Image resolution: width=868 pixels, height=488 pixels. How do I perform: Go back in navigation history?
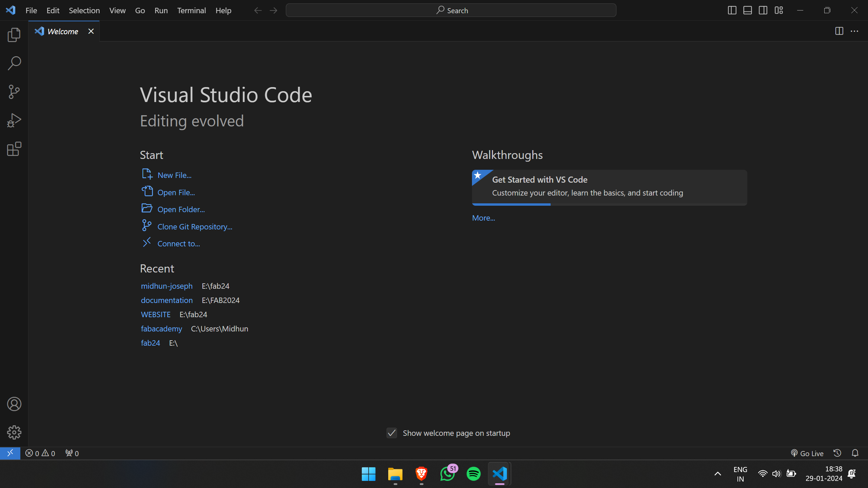258,11
